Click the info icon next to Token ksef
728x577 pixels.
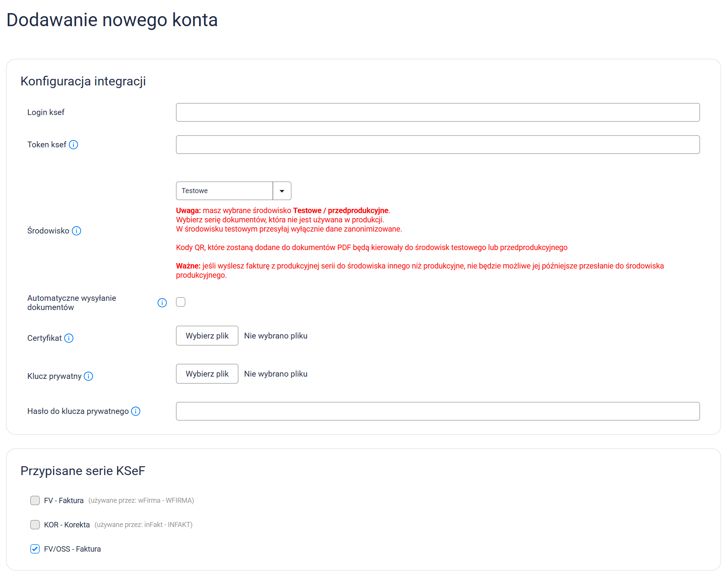73,145
